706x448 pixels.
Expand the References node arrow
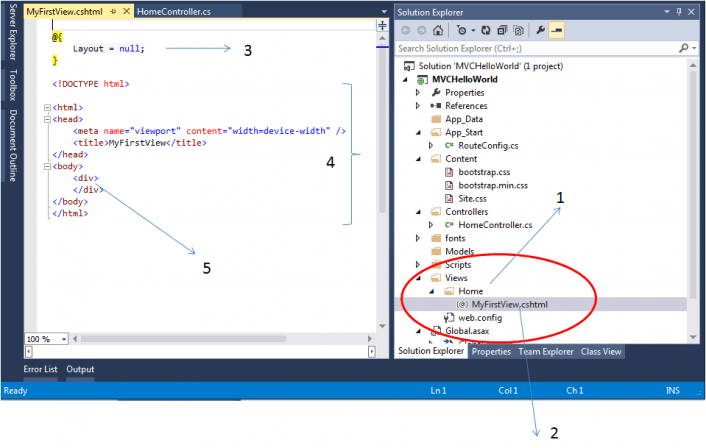click(x=418, y=106)
